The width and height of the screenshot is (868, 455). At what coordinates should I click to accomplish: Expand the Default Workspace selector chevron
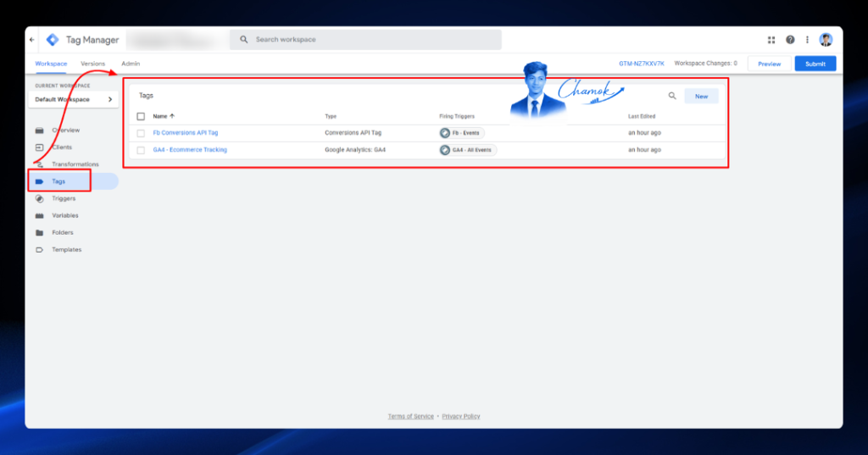110,100
